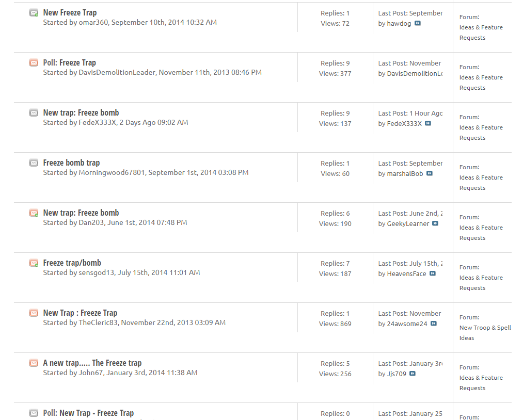This screenshot has width=523, height=420.
Task: Go to last post by hawdog arrow icon
Action: click(418, 23)
